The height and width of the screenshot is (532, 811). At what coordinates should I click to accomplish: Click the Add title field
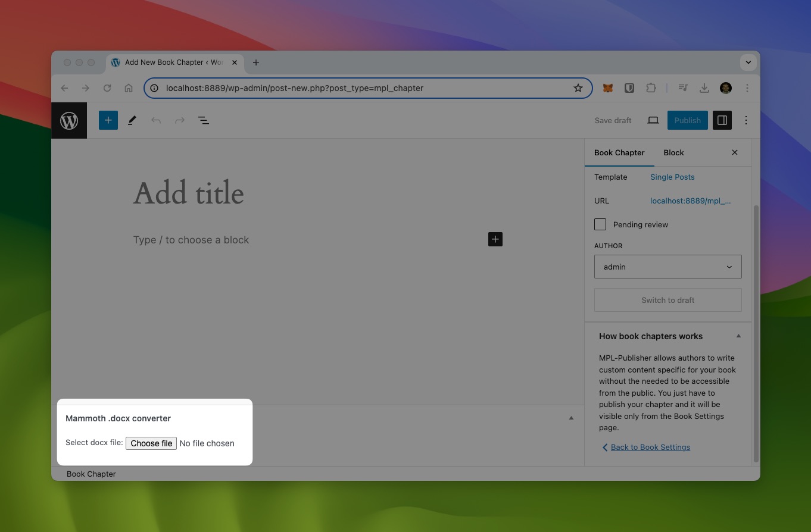(x=189, y=193)
